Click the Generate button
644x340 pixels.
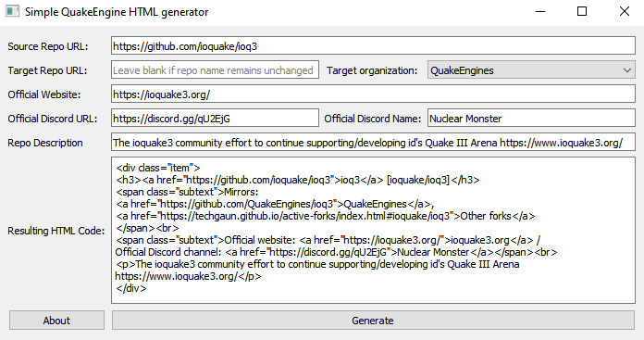click(x=373, y=321)
